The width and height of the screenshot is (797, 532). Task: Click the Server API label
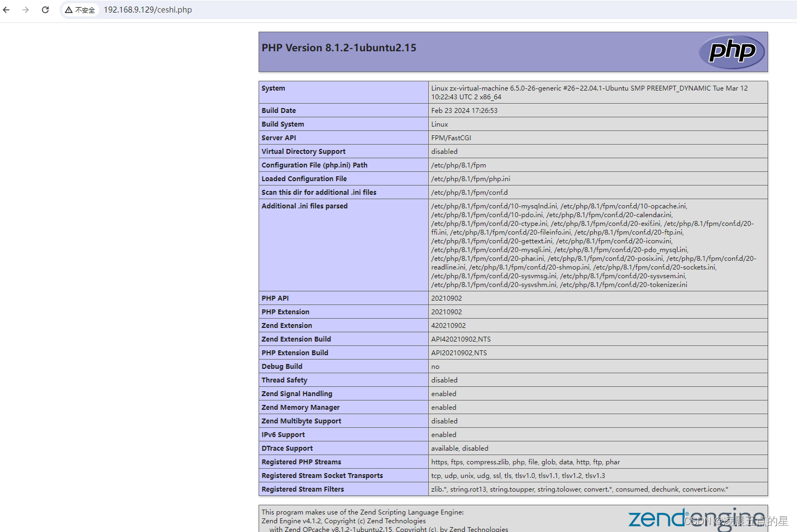coord(279,138)
